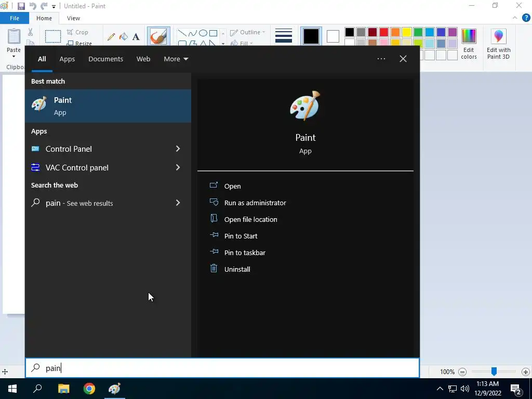Open Chrome from the taskbar

pyautogui.click(x=89, y=389)
